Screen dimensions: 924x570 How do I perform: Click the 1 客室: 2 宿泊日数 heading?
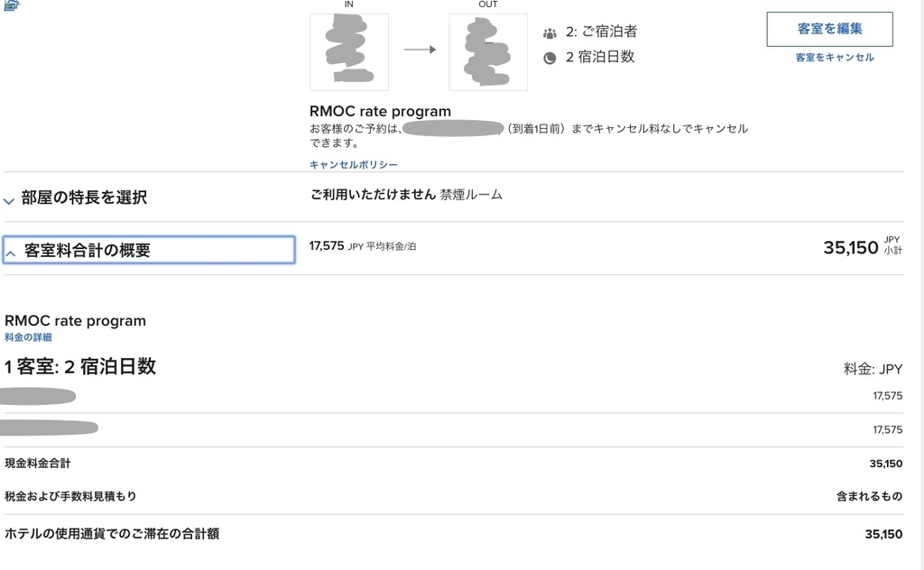(80, 367)
